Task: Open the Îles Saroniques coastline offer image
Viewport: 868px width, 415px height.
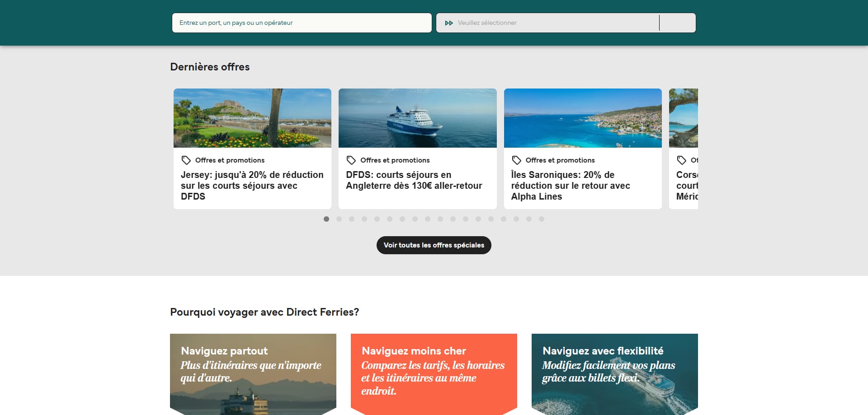Action: 583,118
